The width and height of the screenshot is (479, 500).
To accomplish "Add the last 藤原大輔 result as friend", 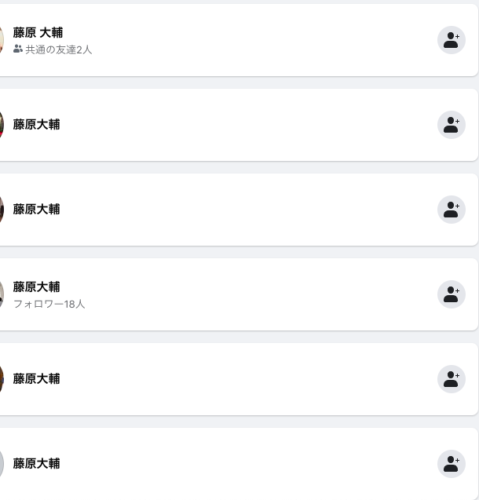I will (x=451, y=464).
